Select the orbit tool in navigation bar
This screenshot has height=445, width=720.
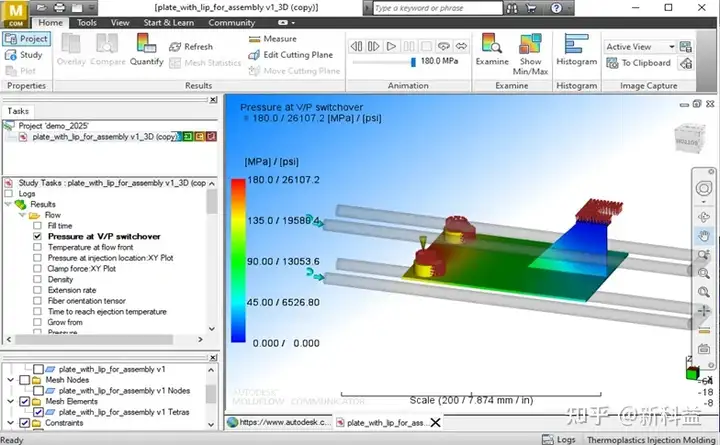pos(703,217)
